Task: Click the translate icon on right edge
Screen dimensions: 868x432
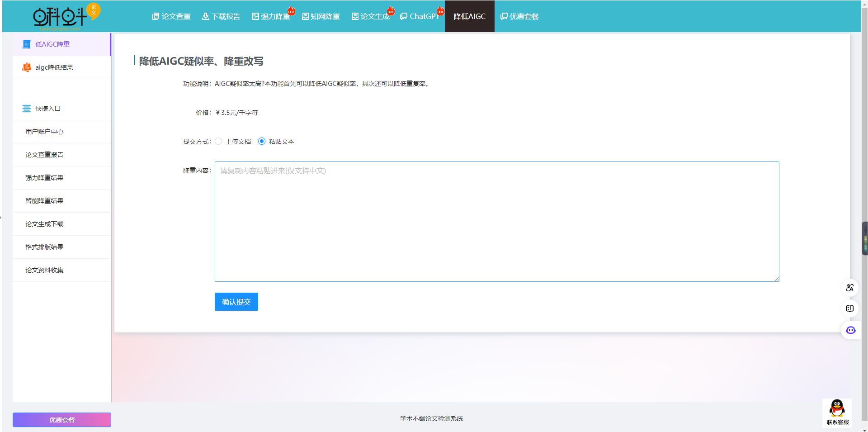Action: point(850,288)
